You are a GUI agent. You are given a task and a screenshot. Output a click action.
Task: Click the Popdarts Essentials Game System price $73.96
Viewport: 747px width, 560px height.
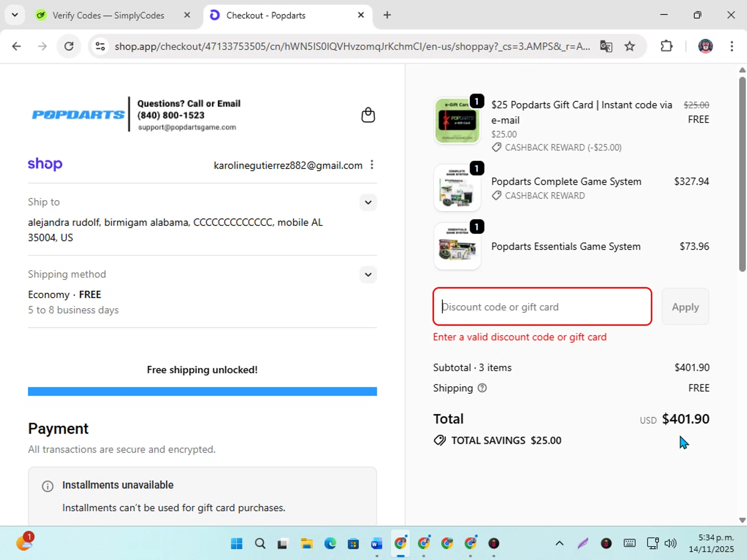(x=694, y=246)
